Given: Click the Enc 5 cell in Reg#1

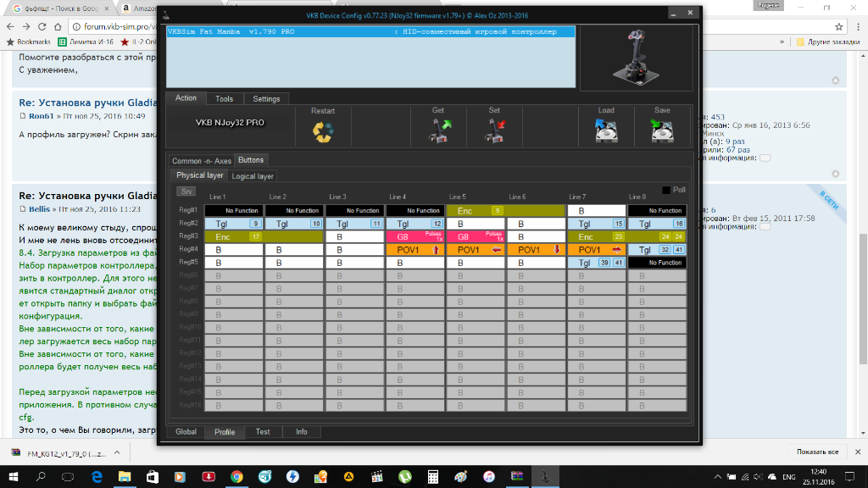Looking at the screenshot, I should [505, 211].
